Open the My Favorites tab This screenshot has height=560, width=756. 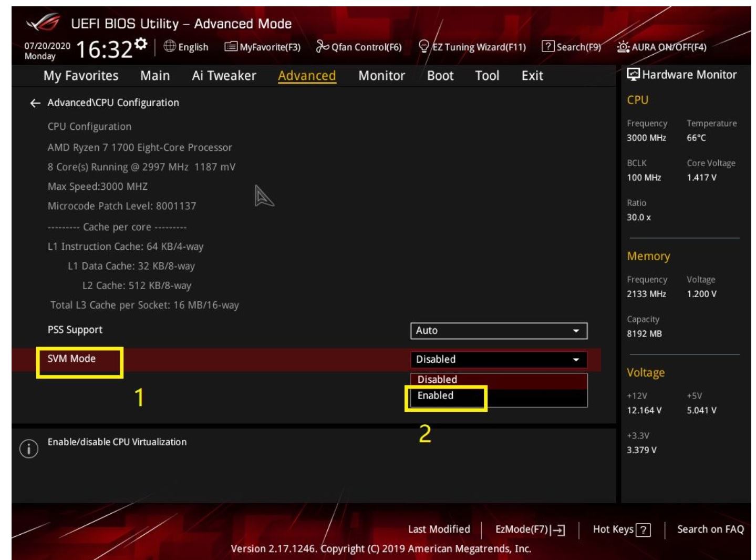(81, 76)
